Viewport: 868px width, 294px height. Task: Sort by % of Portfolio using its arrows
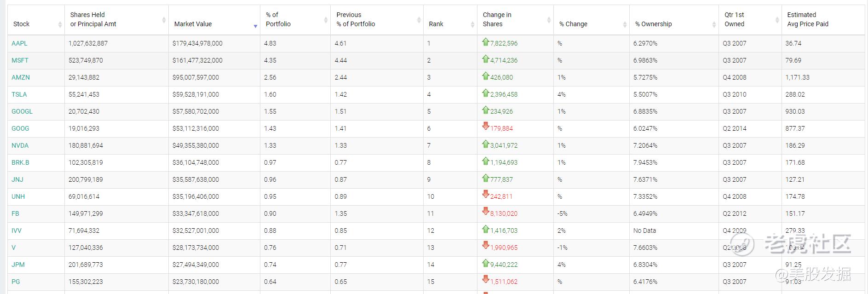coord(326,20)
